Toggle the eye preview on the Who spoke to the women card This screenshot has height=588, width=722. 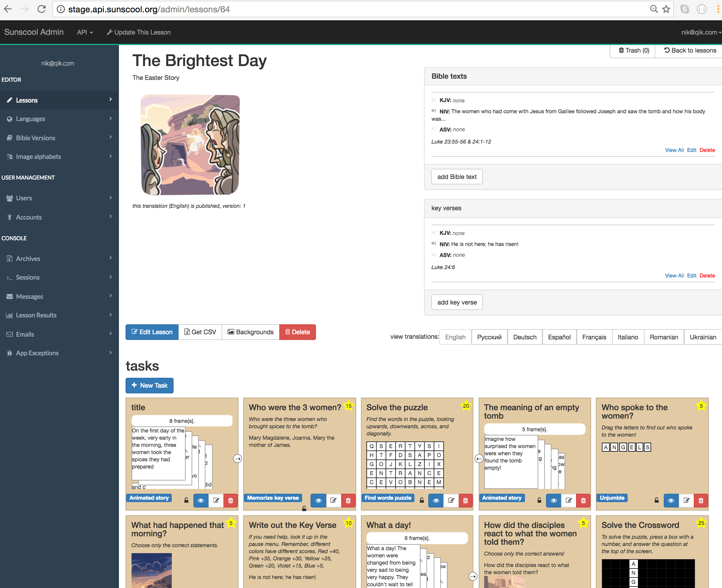click(x=671, y=500)
